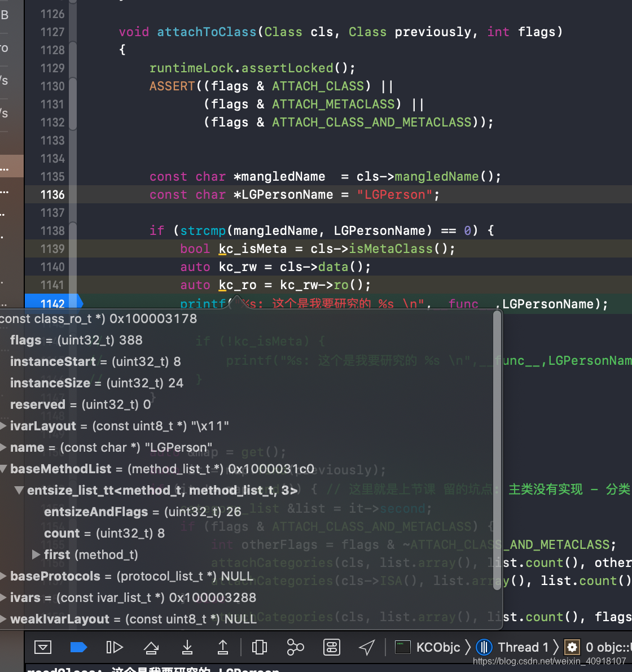Viewport: 632px width, 672px height.
Task: Open the Simulate Location arrow
Action: [367, 647]
